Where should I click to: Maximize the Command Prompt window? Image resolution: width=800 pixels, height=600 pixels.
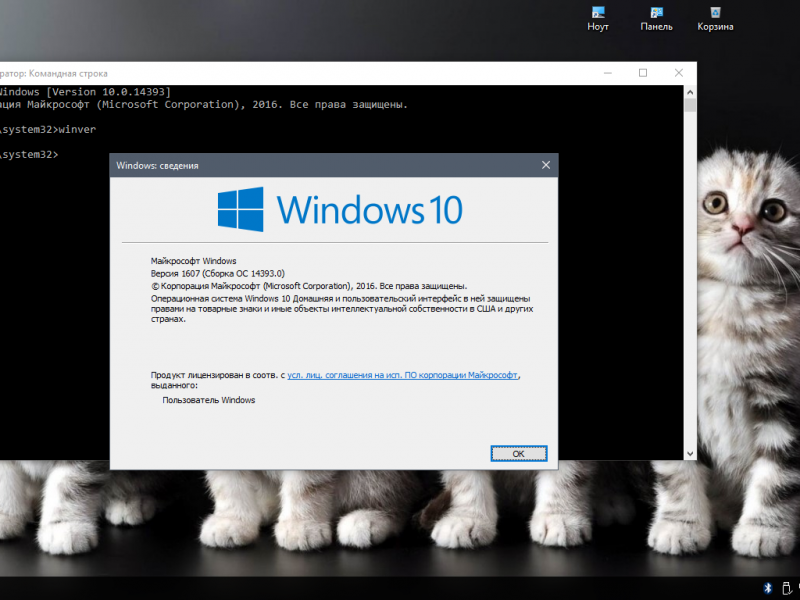click(x=643, y=73)
